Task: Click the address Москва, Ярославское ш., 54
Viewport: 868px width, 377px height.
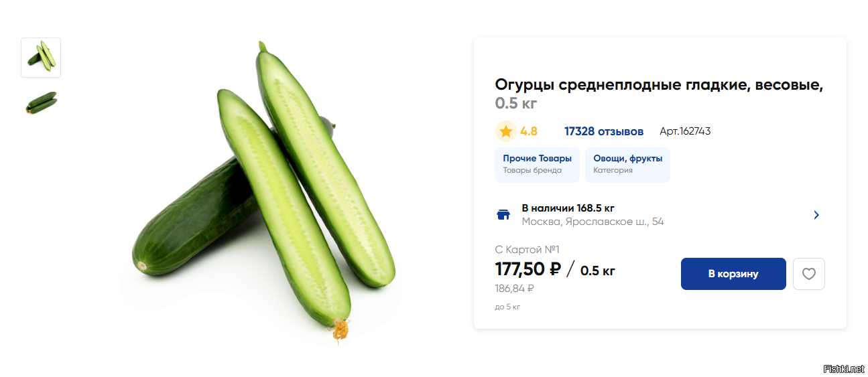Action: pyautogui.click(x=593, y=222)
